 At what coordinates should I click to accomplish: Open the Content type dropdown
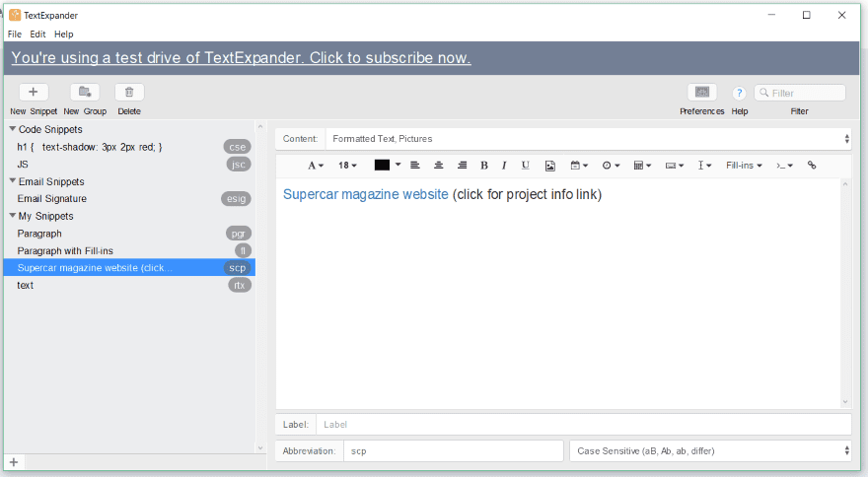click(x=588, y=139)
